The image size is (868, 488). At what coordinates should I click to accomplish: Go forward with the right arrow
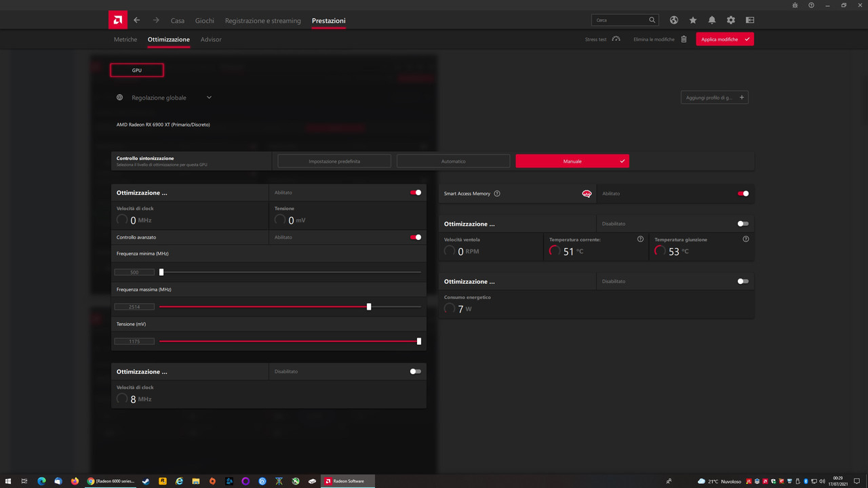156,20
